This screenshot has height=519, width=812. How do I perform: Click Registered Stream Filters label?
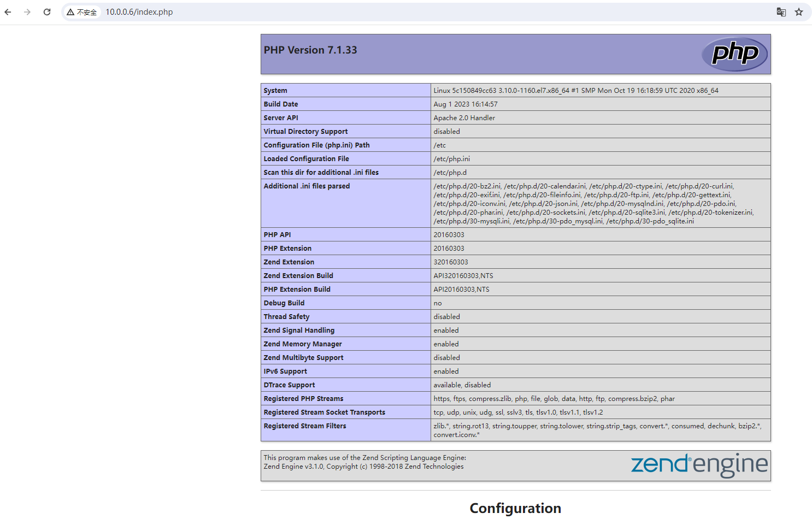click(305, 426)
